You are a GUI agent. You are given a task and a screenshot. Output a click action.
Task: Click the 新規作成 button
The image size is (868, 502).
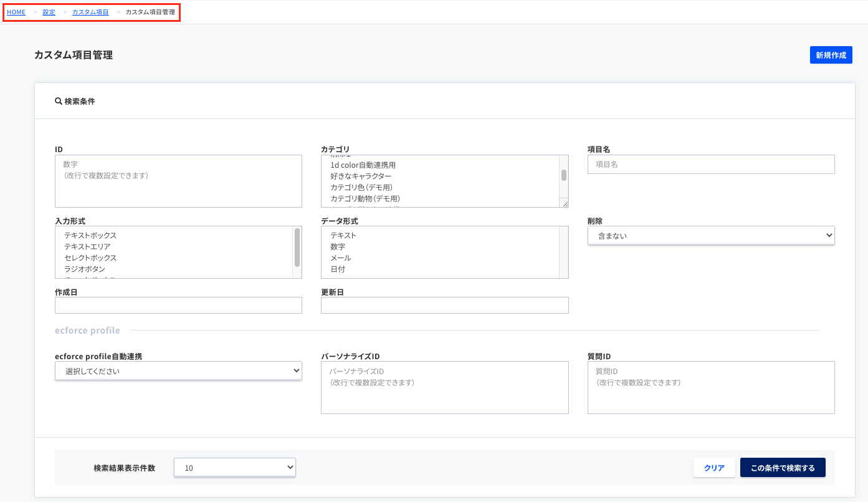pyautogui.click(x=831, y=55)
